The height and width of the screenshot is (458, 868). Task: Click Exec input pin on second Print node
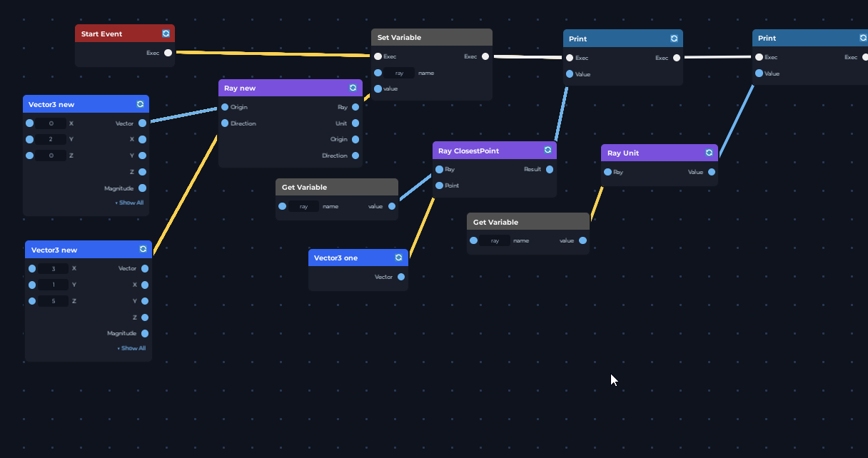[759, 57]
